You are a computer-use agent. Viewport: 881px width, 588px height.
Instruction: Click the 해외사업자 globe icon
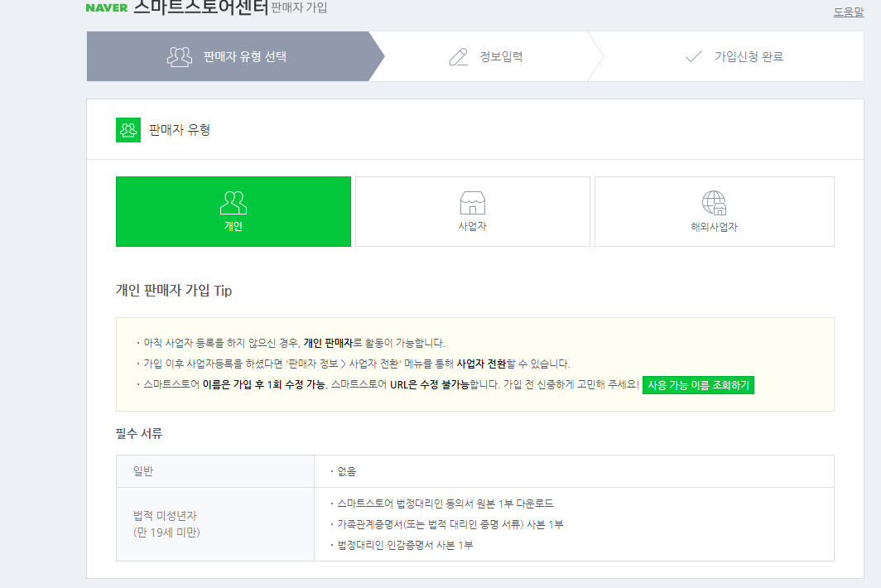(714, 203)
